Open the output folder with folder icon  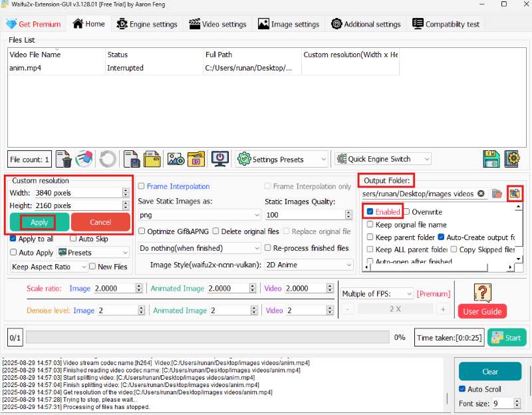tap(497, 194)
